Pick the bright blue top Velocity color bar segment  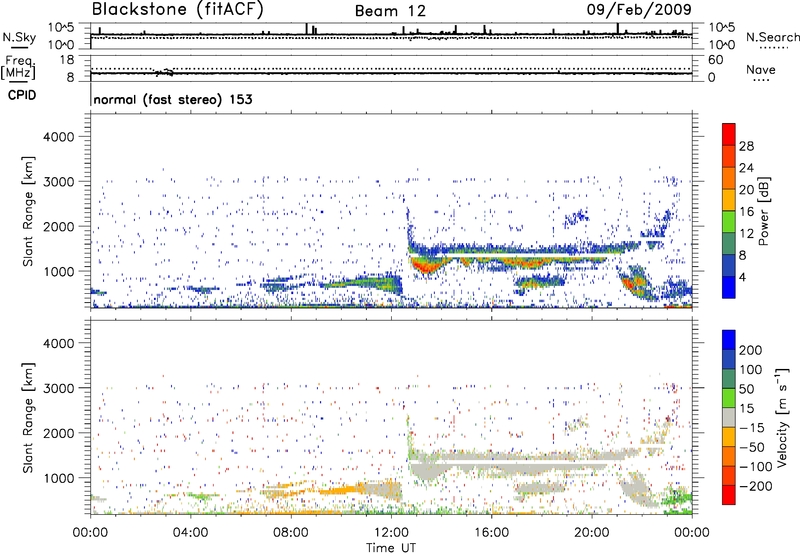click(x=729, y=339)
